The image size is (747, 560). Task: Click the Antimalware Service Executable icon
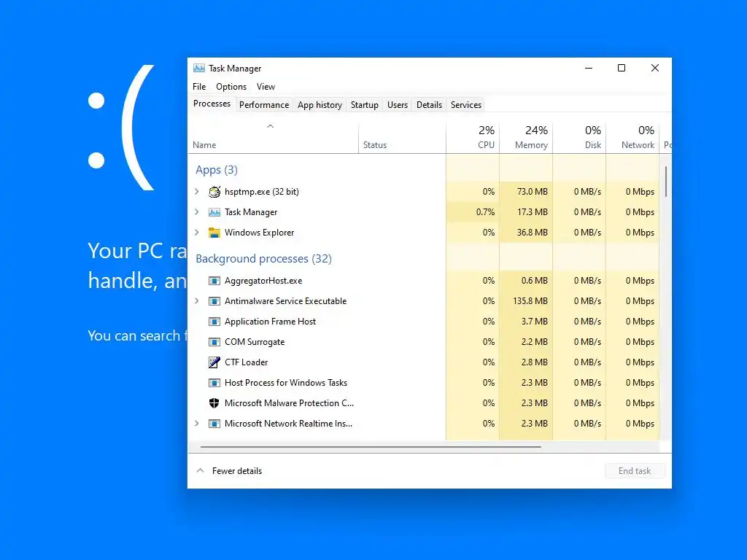coord(214,301)
